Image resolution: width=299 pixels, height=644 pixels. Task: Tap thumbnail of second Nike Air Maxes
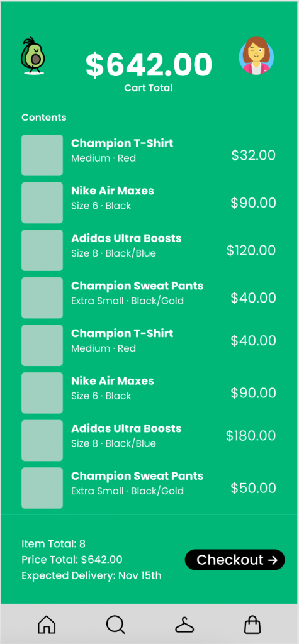pos(42,392)
